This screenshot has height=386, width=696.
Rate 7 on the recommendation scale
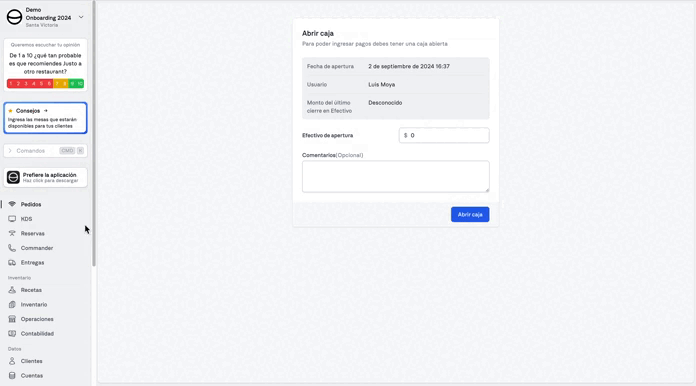pyautogui.click(x=57, y=83)
